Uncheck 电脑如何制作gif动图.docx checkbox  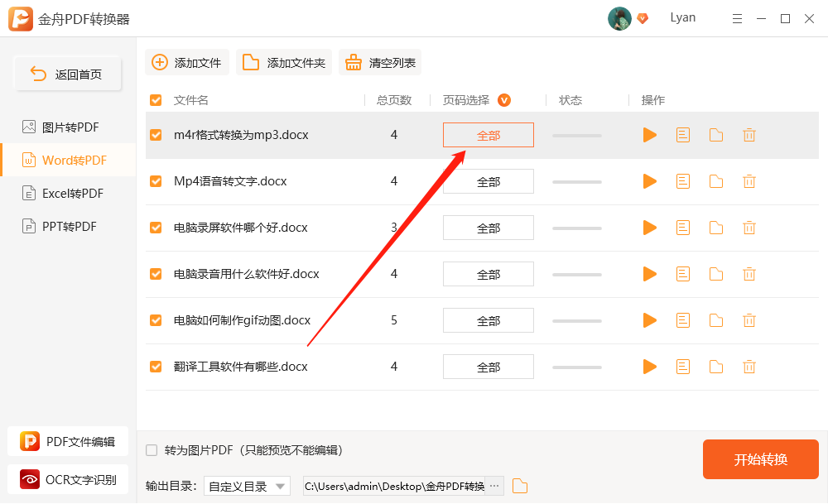[156, 320]
